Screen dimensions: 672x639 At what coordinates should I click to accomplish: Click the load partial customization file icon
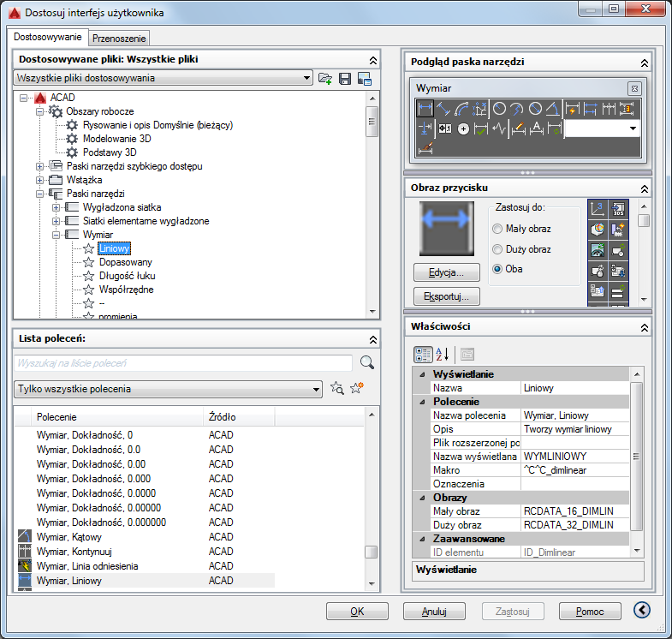[x=325, y=79]
